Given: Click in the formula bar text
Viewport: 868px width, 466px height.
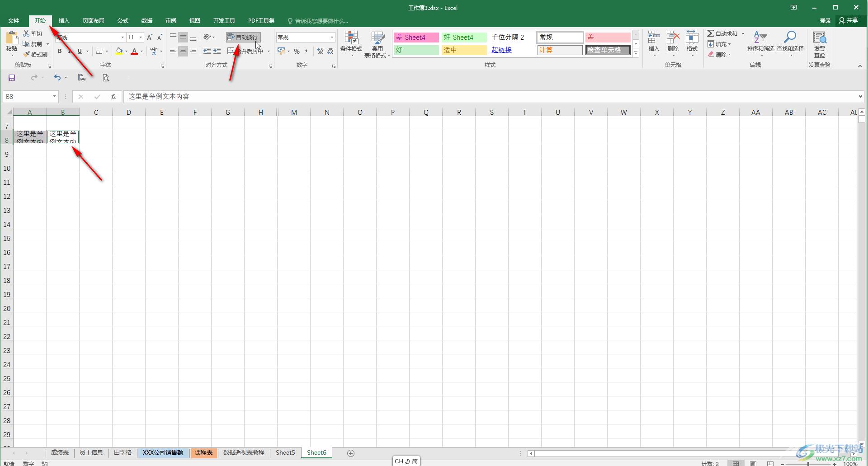Looking at the screenshot, I should pyautogui.click(x=159, y=96).
